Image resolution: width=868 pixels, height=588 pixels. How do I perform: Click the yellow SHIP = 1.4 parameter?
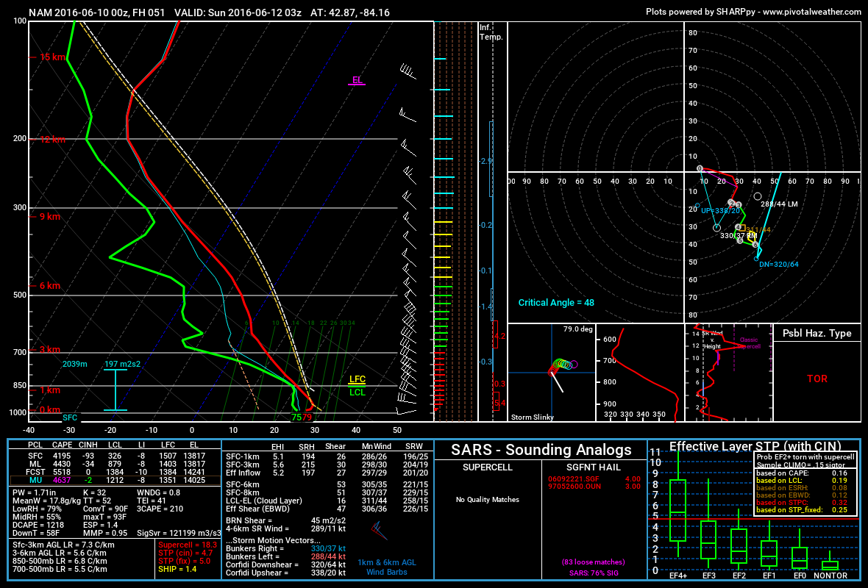tap(177, 569)
